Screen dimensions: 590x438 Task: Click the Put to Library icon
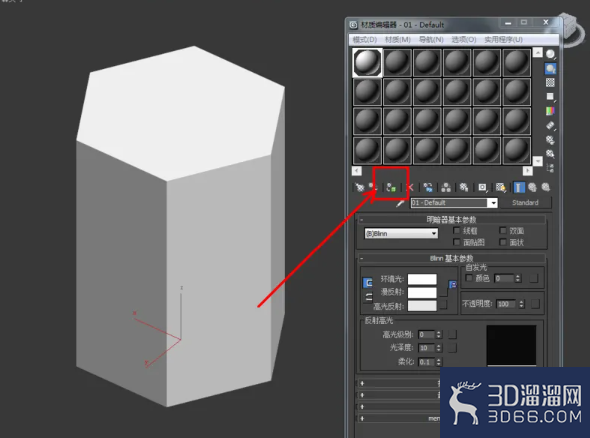(x=464, y=187)
